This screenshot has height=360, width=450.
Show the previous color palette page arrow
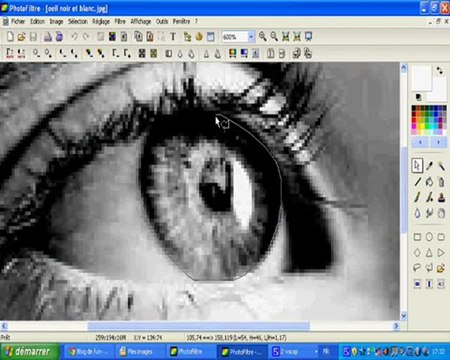[x=421, y=142]
